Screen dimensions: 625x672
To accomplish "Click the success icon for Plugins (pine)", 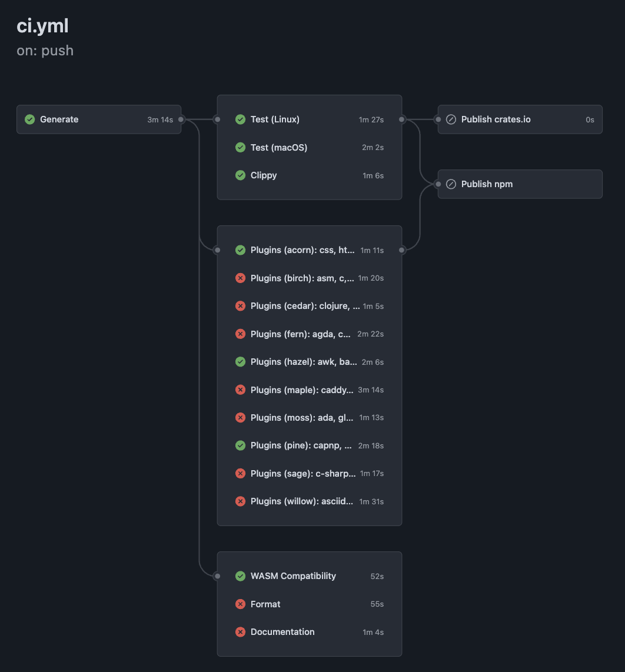I will point(240,445).
